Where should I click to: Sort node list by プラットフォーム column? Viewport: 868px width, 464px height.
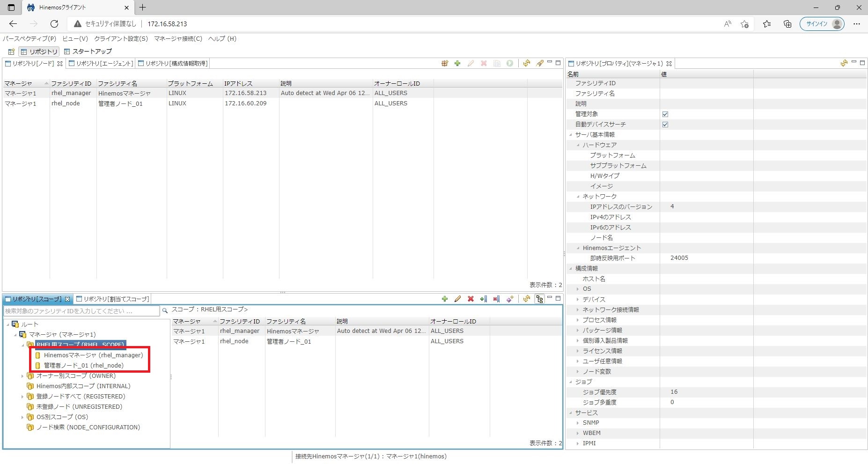coord(195,83)
